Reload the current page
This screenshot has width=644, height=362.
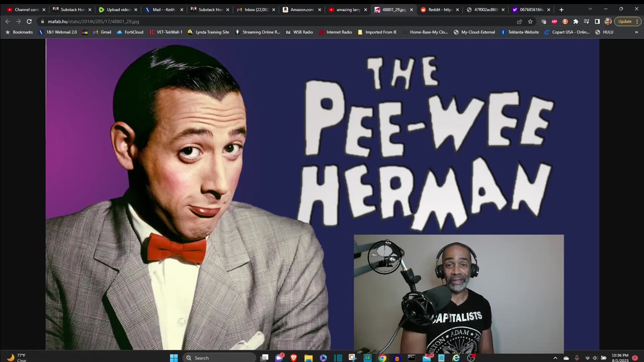point(29,22)
